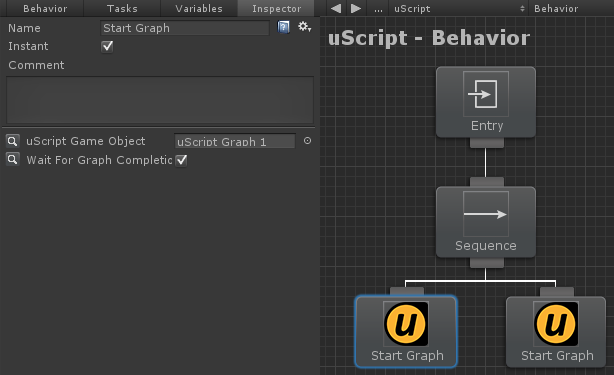Select the highlighted Start Graph node
Viewport: 614px width, 375px height.
(x=406, y=332)
